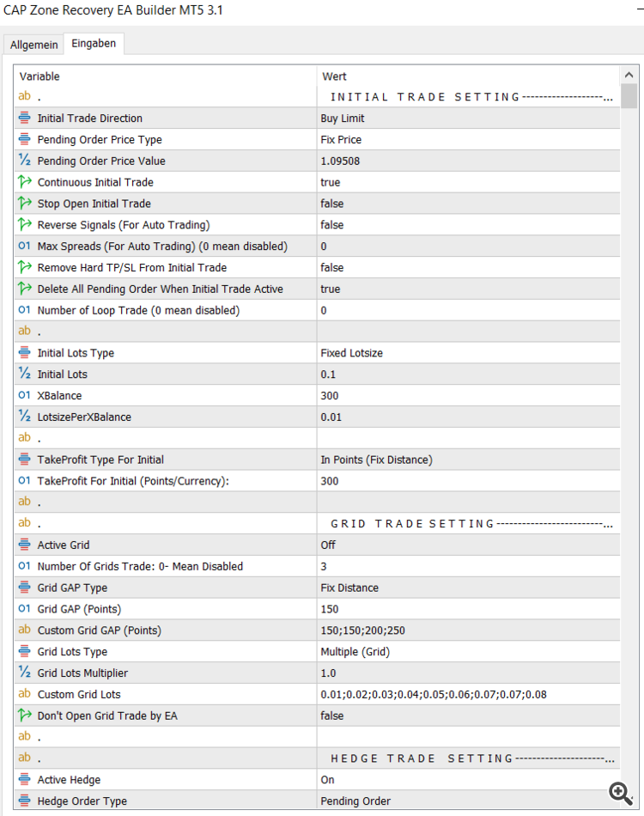Click the fraction icon for Pending Order Price Value
The image size is (644, 816).
pos(24,161)
